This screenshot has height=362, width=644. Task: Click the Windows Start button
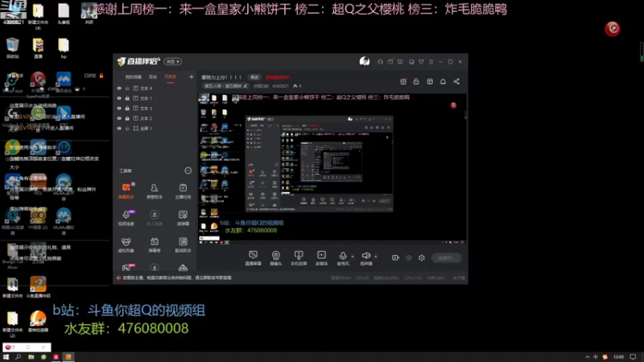point(6,357)
